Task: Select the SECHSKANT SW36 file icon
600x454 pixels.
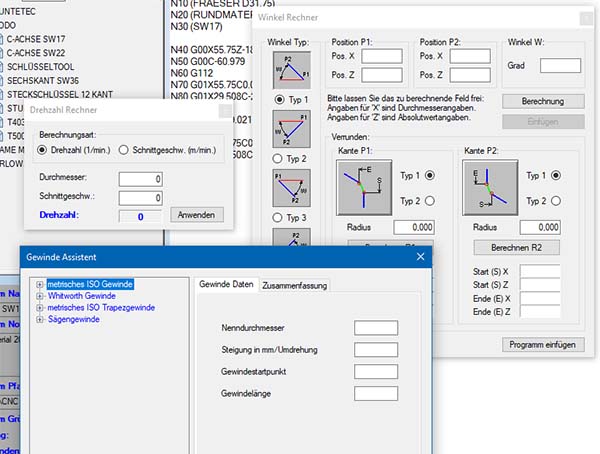Action: tap(1, 80)
